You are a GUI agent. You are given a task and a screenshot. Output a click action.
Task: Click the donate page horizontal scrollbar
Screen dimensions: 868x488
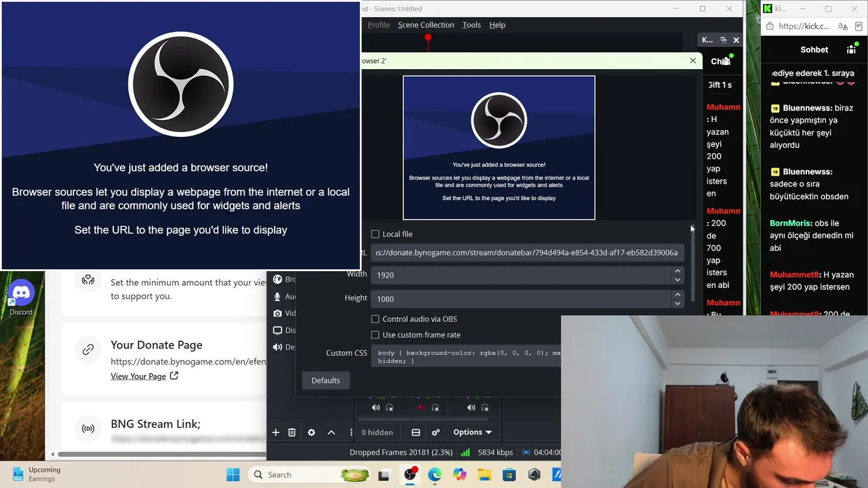coord(161,454)
